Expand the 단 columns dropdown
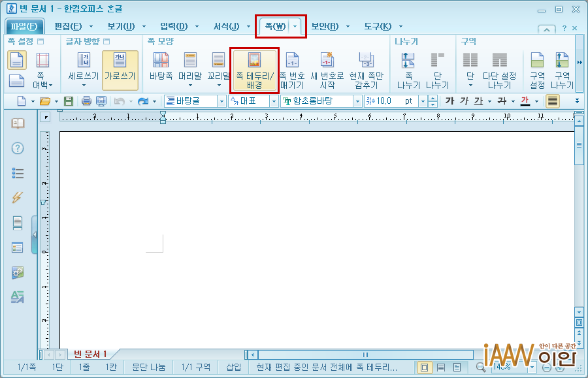The height and width of the screenshot is (378, 588). 470,86
